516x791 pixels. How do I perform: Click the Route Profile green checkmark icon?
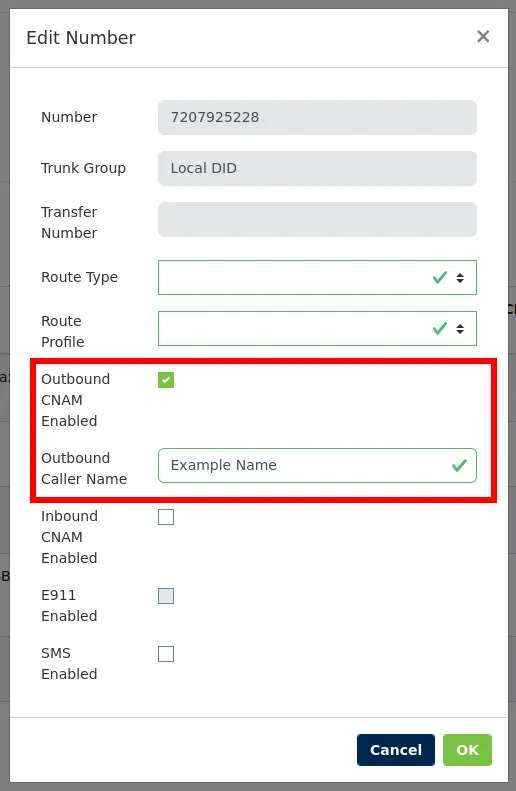[440, 329]
